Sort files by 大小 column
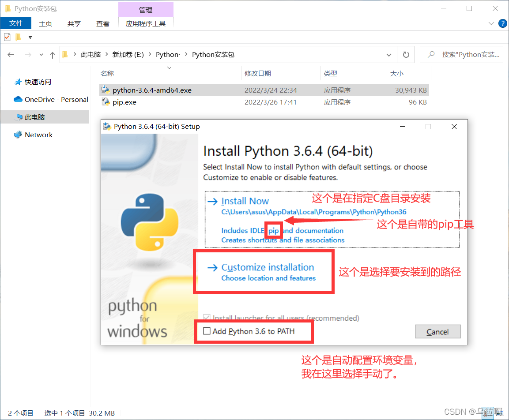The image size is (509, 420). [396, 74]
